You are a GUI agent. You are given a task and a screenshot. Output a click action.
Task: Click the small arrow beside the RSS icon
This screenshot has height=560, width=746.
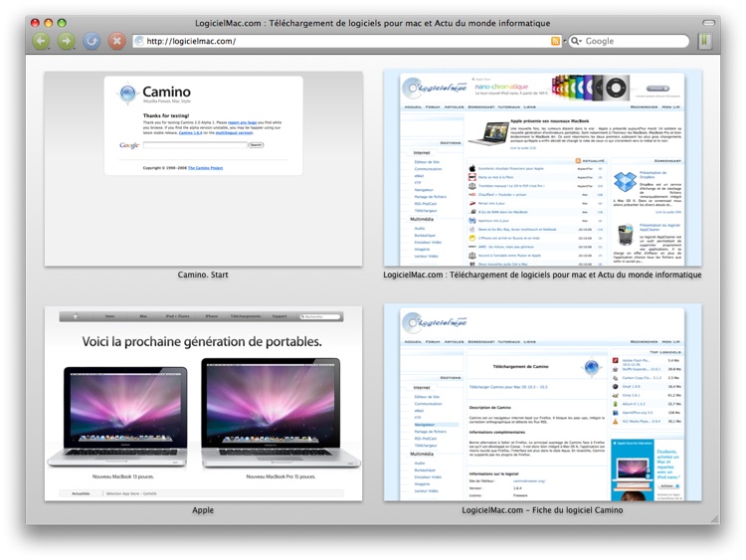coord(565,41)
